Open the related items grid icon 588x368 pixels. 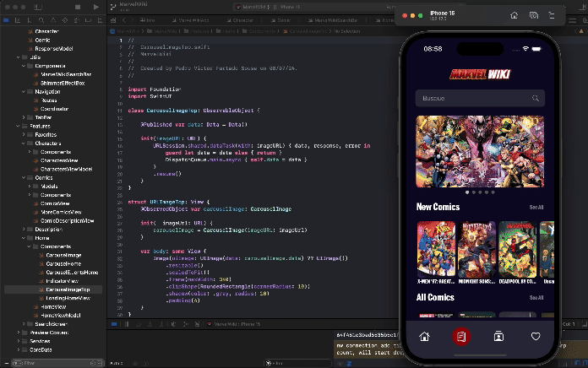point(113,20)
